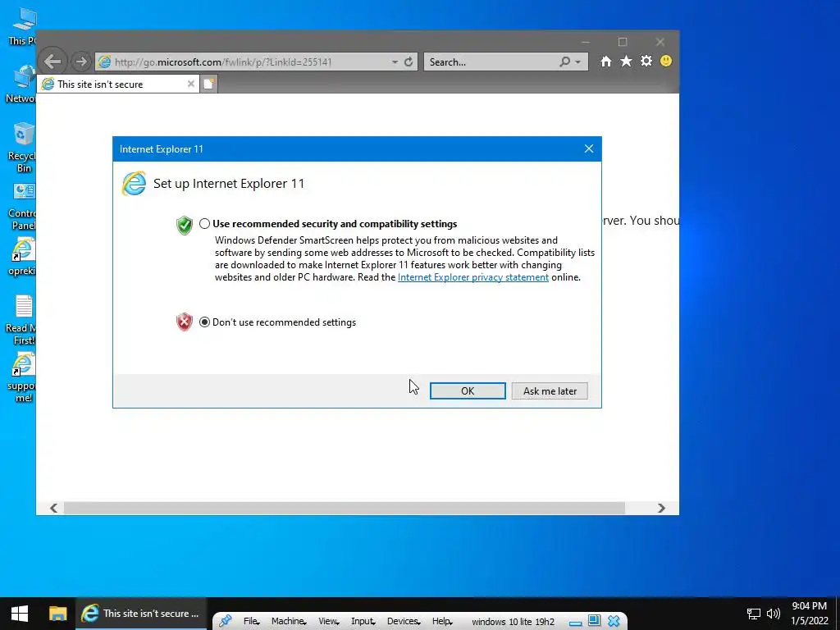This screenshot has height=630, width=840.
Task: Minimize the Internet Explorer window
Action: coord(585,42)
